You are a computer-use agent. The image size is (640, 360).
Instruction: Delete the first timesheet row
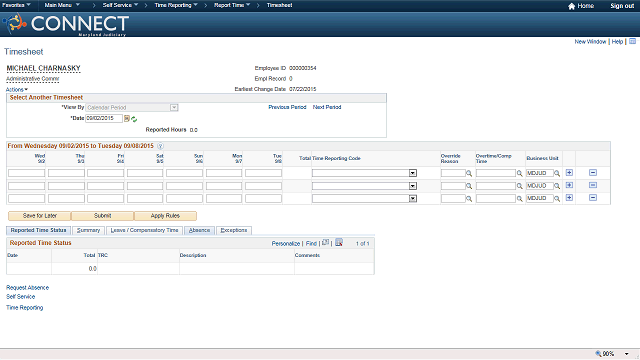pyautogui.click(x=593, y=173)
